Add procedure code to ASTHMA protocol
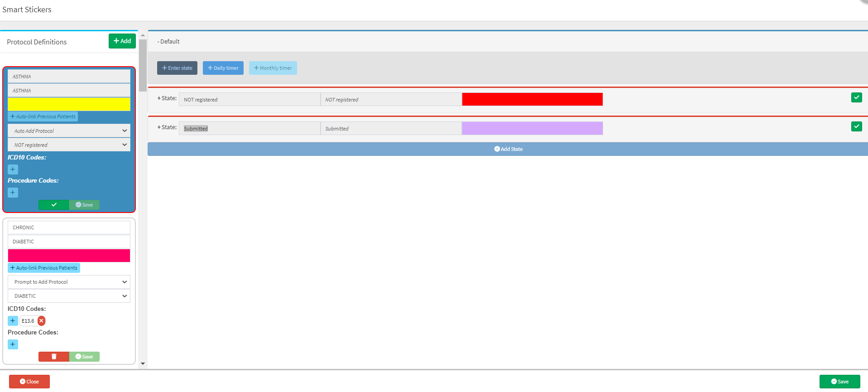 coord(13,193)
